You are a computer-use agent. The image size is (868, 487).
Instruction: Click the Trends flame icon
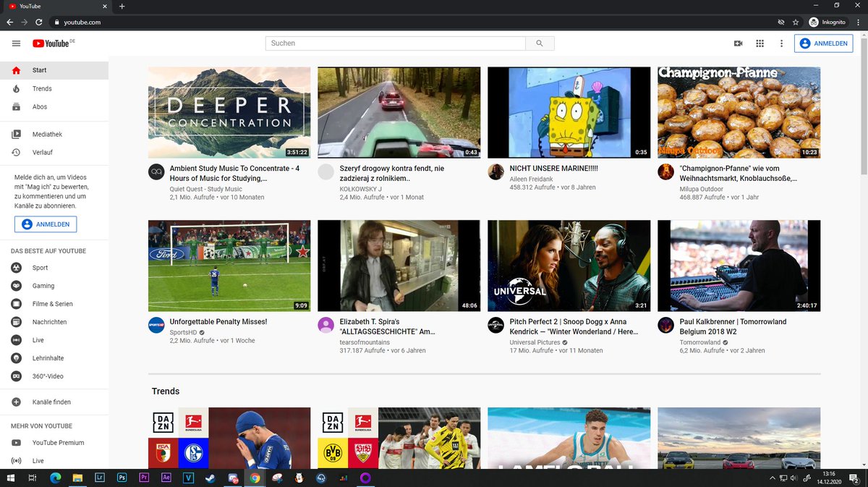(x=16, y=88)
